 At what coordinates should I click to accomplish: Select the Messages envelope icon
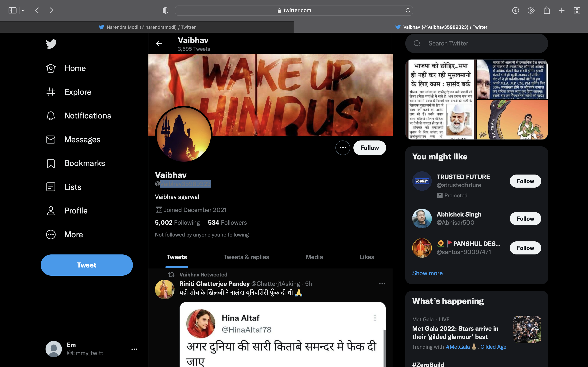point(51,139)
